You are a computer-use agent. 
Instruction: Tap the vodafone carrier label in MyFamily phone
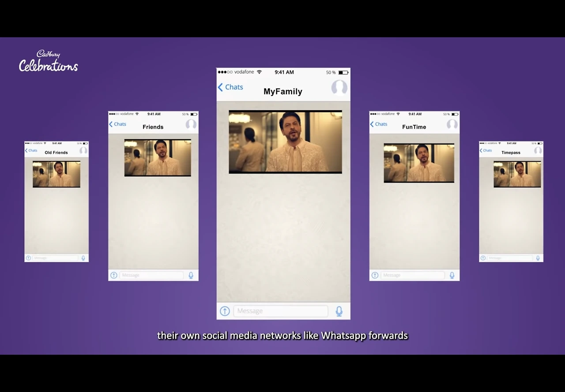(244, 72)
